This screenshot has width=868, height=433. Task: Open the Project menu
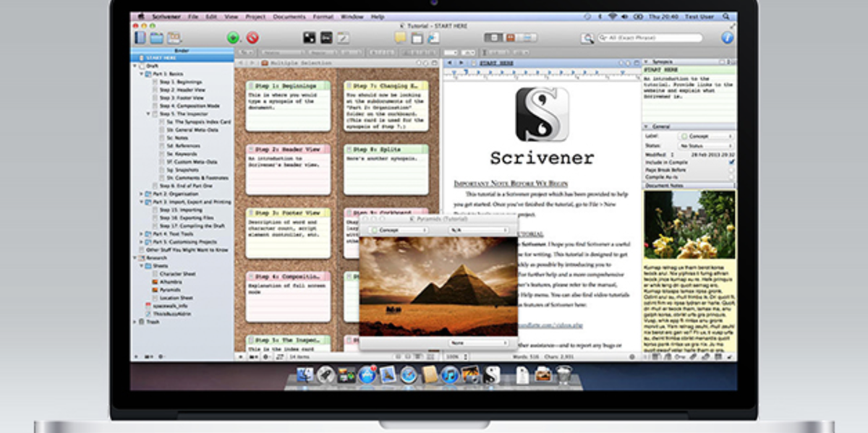click(x=255, y=14)
